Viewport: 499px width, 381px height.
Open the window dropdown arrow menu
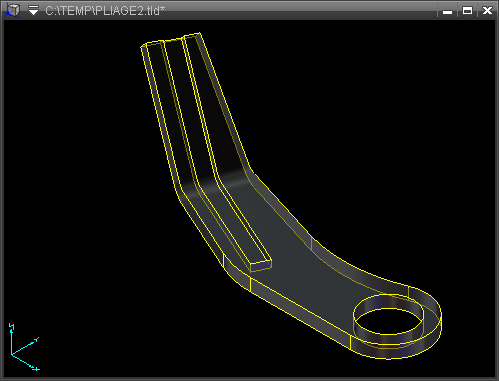[x=33, y=11]
